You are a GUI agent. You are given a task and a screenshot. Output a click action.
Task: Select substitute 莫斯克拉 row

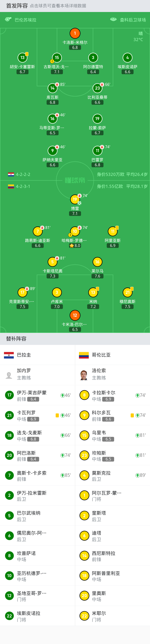pos(112,475)
